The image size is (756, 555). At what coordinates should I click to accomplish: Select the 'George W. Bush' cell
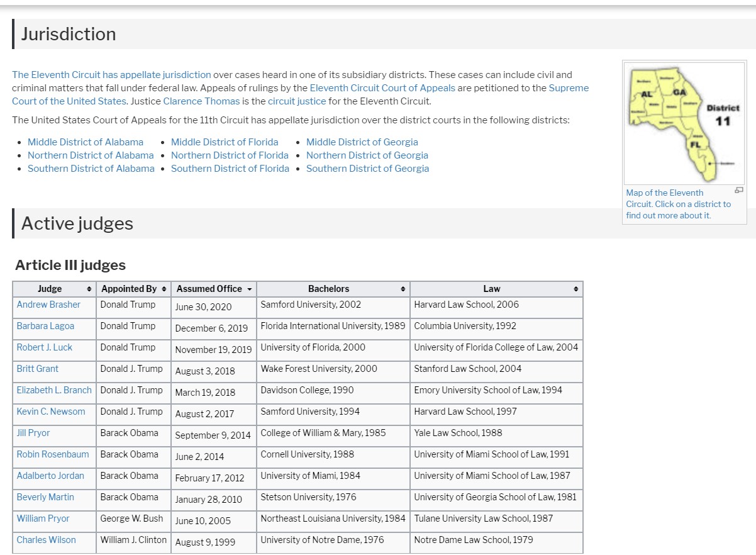coord(133,521)
